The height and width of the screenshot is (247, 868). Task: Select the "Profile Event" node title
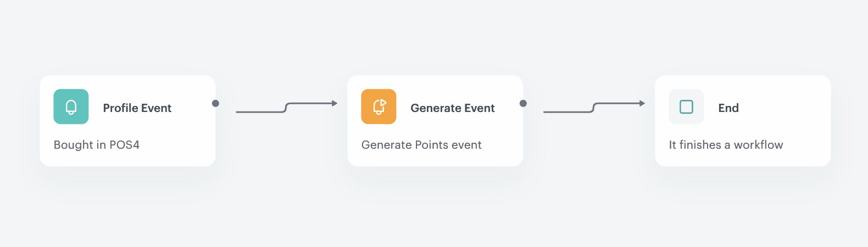click(137, 108)
